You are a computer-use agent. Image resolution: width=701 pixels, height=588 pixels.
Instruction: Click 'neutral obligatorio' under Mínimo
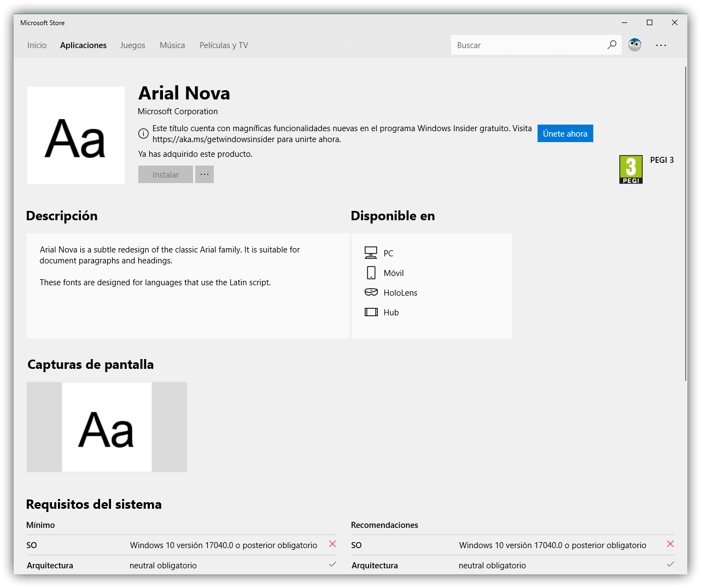click(163, 566)
